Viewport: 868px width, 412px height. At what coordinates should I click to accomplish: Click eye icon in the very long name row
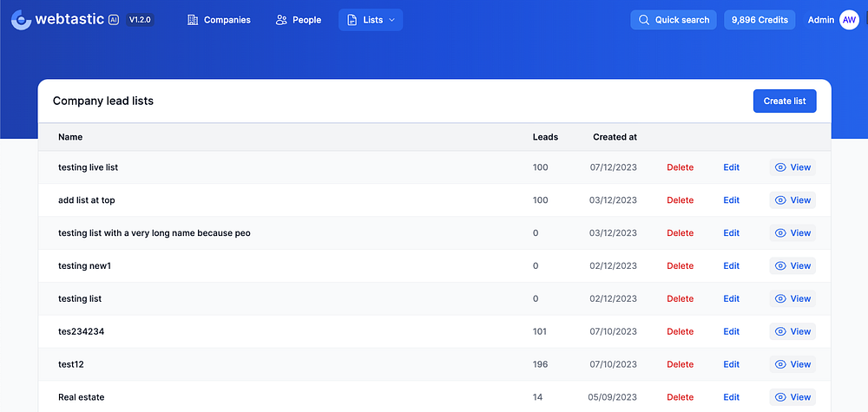click(x=780, y=232)
